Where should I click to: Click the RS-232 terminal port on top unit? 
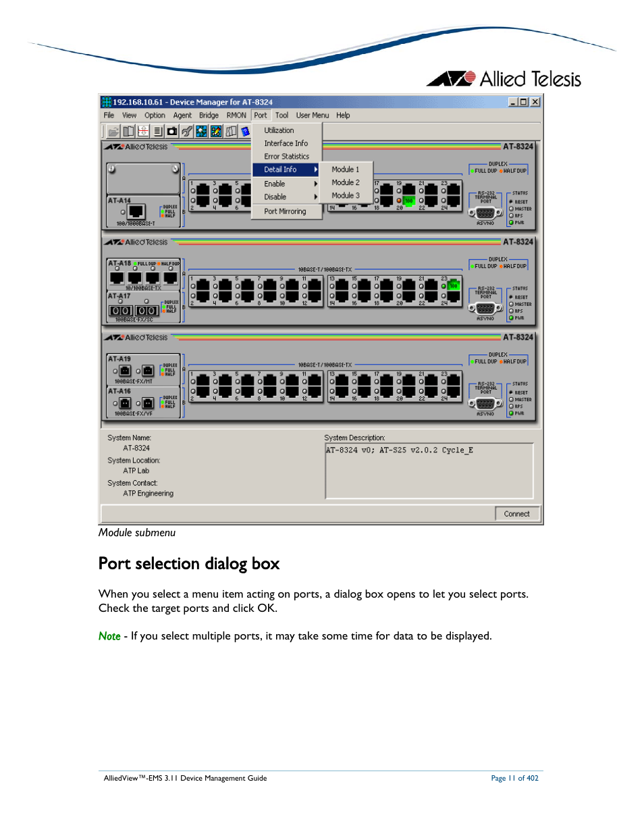(485, 213)
